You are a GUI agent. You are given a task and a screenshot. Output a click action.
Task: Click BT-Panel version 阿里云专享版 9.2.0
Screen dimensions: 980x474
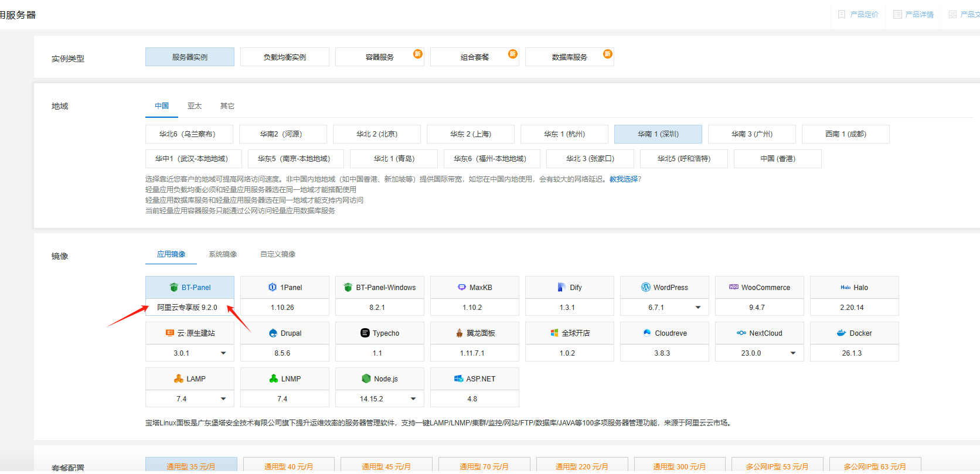[x=190, y=308]
